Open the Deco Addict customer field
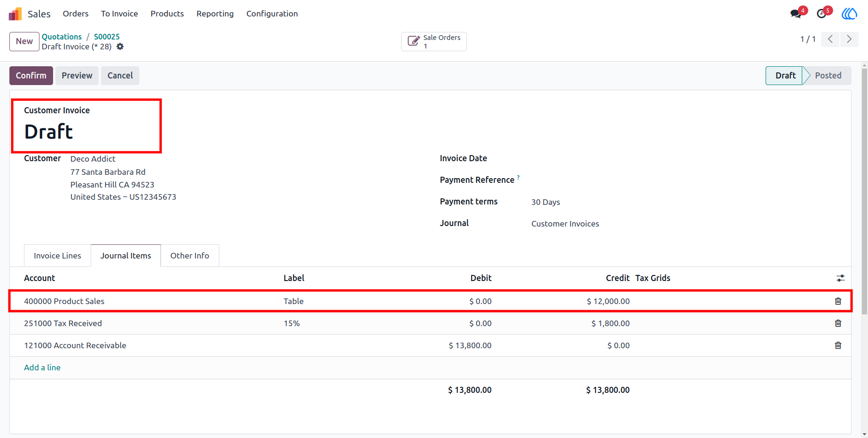This screenshot has height=438, width=868. pyautogui.click(x=93, y=159)
